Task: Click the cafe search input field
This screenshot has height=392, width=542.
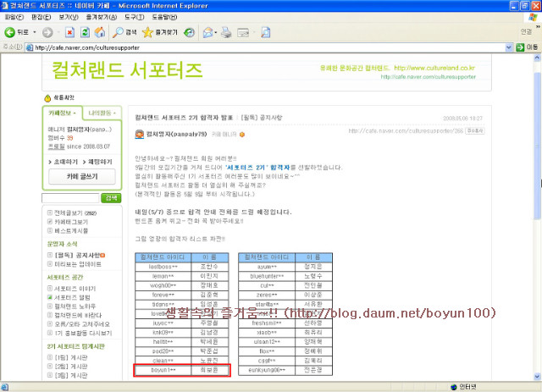Action: [x=70, y=198]
